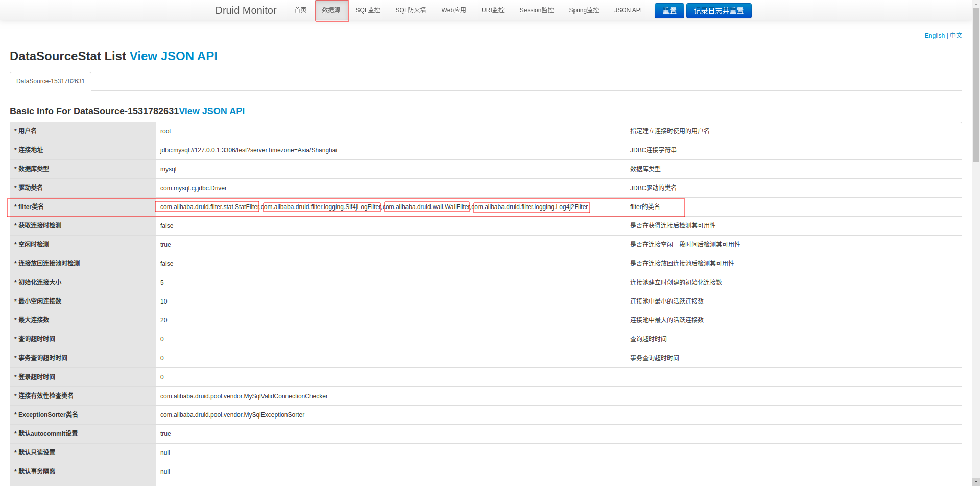Click the blue 重置 button
Image resolution: width=980 pixels, height=486 pixels.
click(x=669, y=11)
